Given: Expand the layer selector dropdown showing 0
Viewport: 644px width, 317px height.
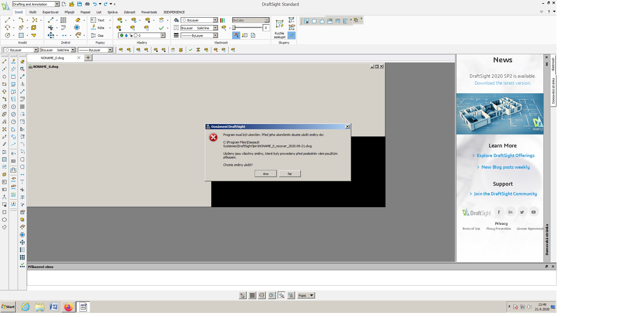Looking at the screenshot, I should click(163, 35).
